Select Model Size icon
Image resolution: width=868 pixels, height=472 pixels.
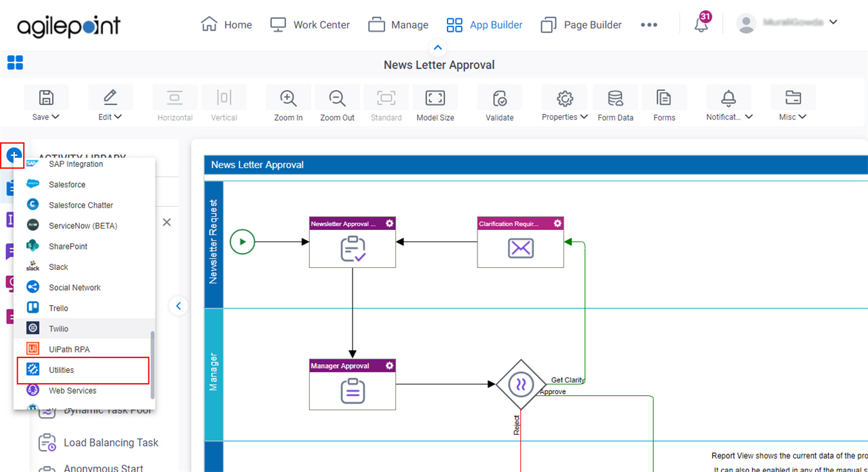[x=435, y=98]
